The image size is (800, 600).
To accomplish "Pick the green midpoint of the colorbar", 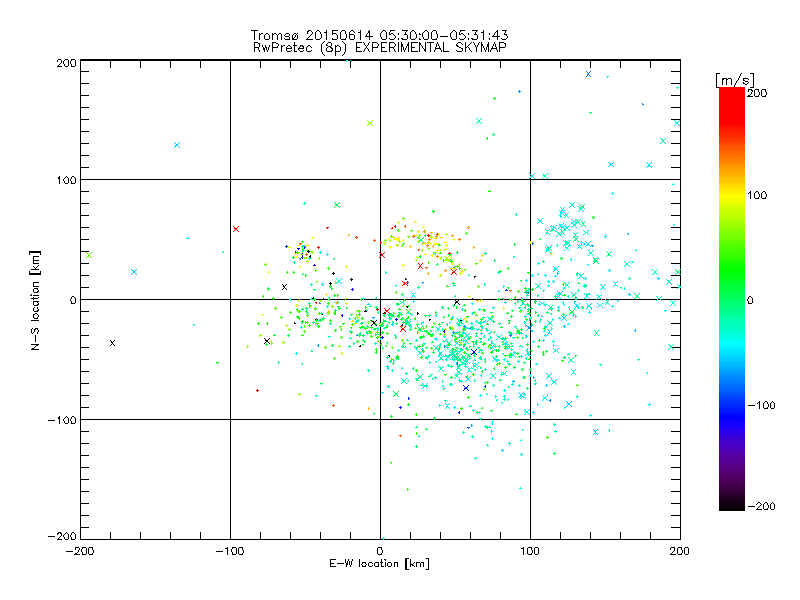I will click(x=732, y=299).
